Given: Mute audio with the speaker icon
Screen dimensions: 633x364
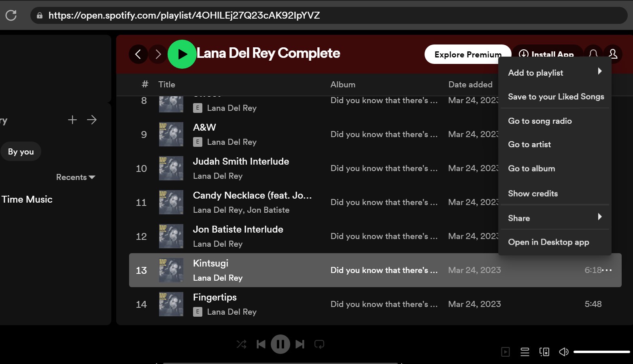Looking at the screenshot, I should pyautogui.click(x=564, y=352).
